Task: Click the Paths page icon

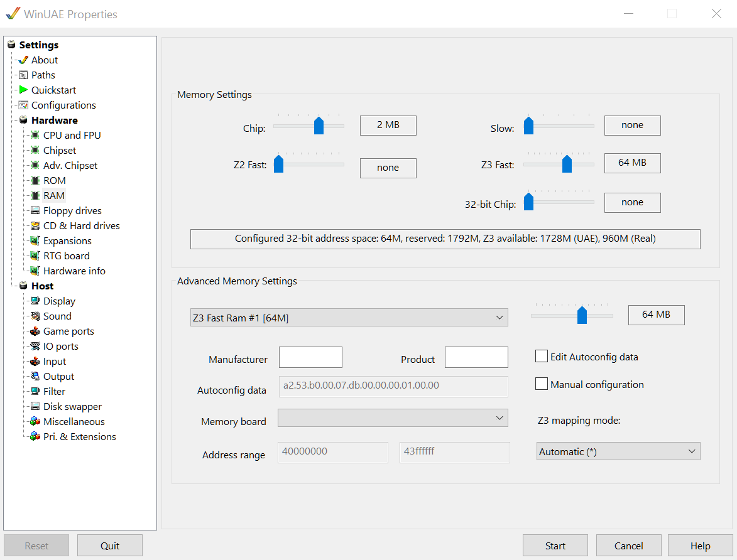Action: (x=23, y=75)
